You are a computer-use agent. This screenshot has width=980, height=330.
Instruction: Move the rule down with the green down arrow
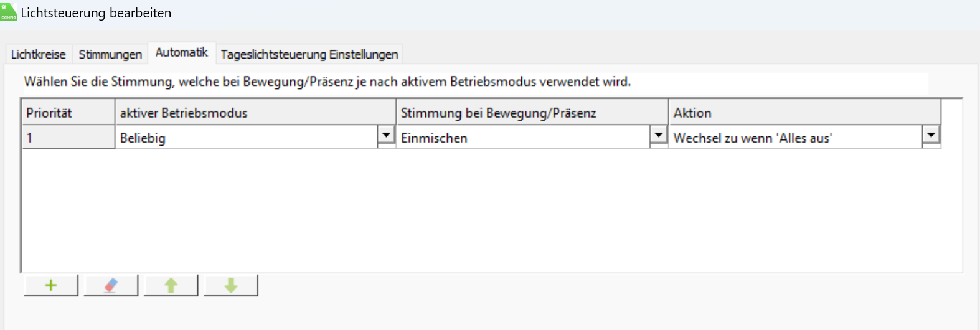[x=231, y=285]
